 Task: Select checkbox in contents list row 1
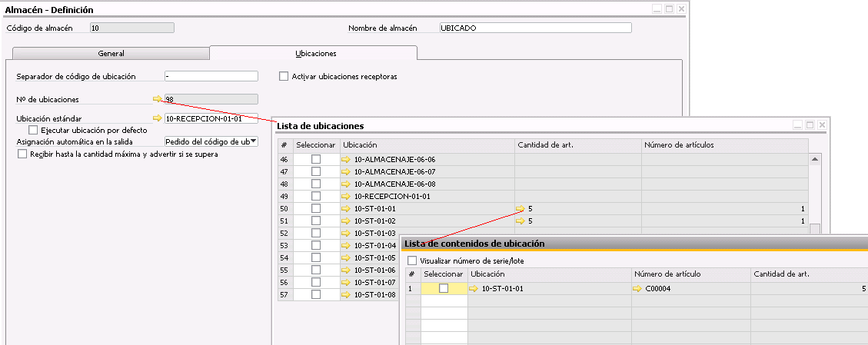click(444, 288)
